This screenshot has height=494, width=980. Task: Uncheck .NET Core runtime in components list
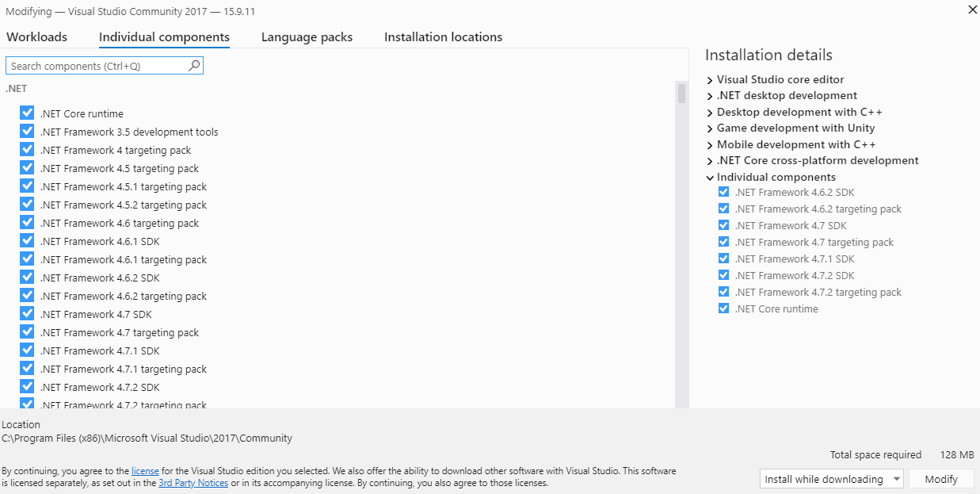point(28,113)
